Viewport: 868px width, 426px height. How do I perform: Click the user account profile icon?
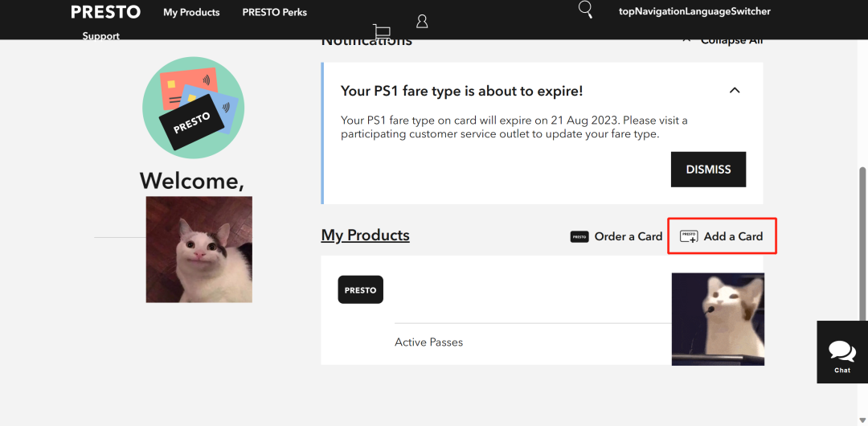[x=422, y=21]
